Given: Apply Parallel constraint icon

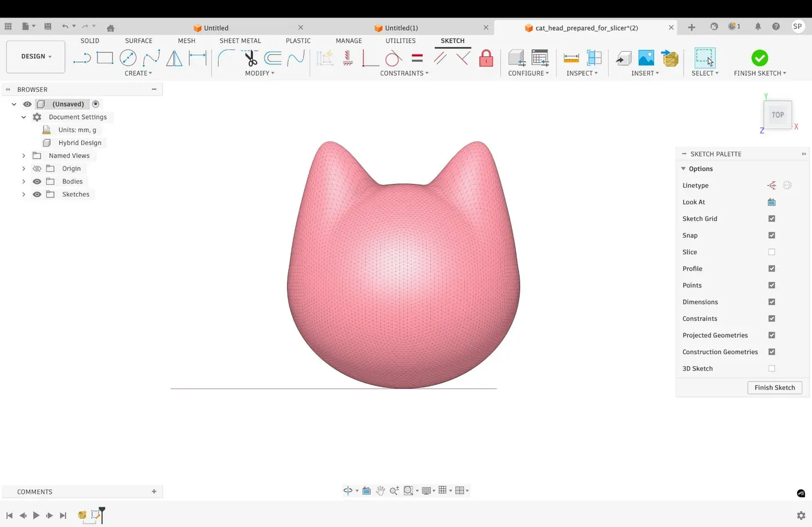Looking at the screenshot, I should [x=440, y=58].
